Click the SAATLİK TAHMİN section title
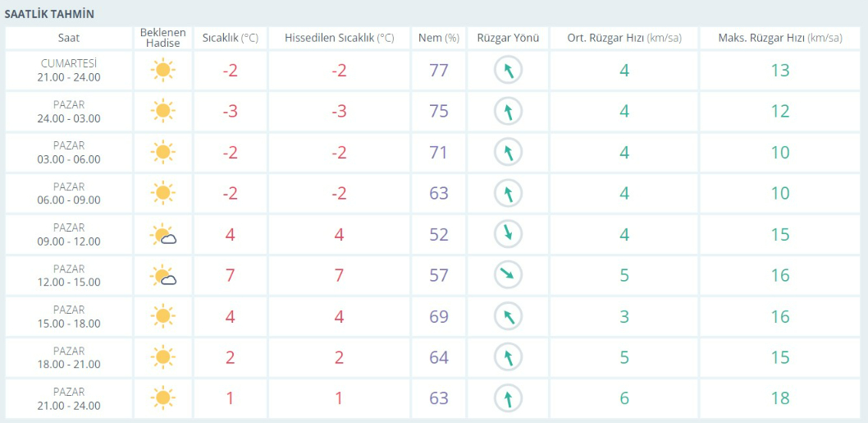This screenshot has width=868, height=423. 49,14
